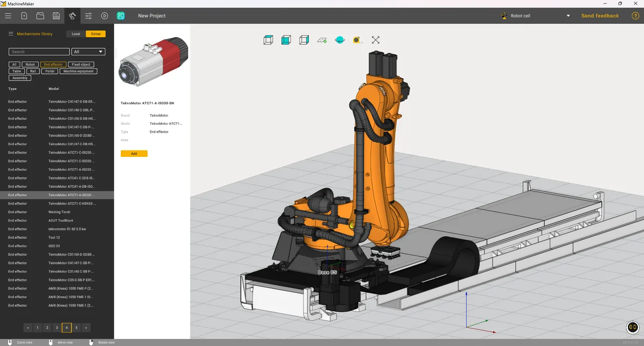Viewport: 644px width, 346px height.
Task: Select TeknoMotor C31/40-C-DBL-P row
Action: click(x=57, y=110)
